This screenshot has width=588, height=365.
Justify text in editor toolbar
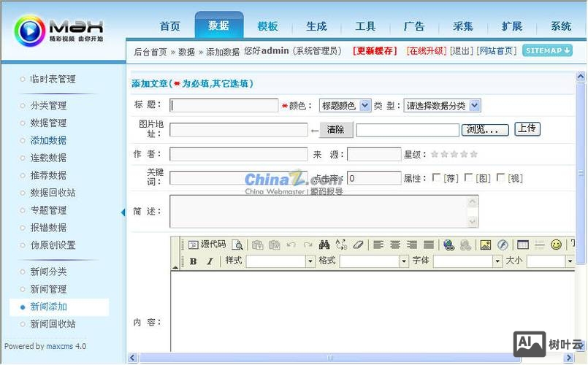click(x=429, y=245)
